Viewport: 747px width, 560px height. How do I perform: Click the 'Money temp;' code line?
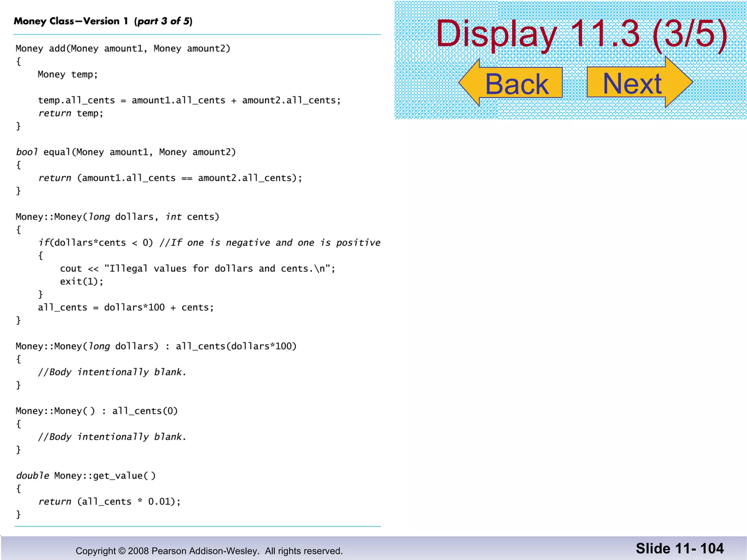[68, 74]
